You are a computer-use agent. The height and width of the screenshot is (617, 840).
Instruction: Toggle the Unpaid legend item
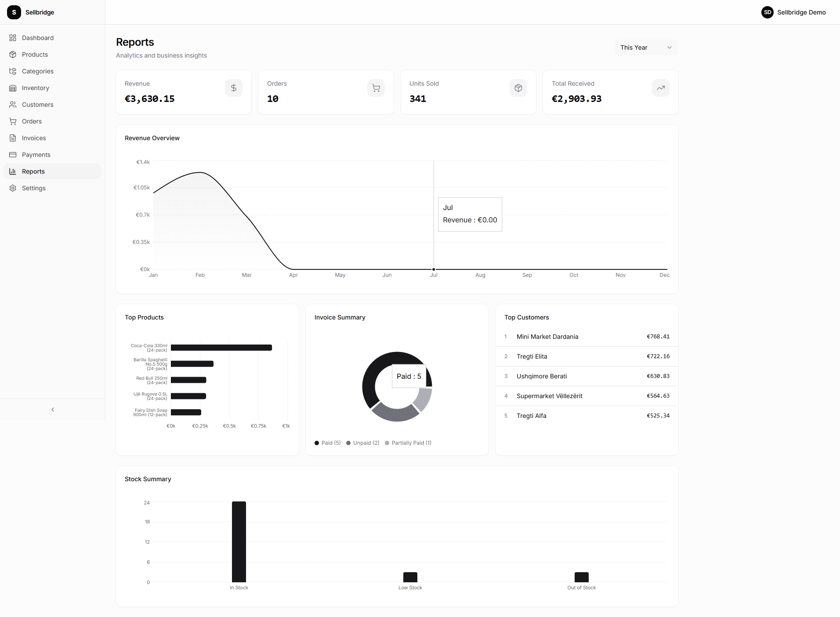pos(363,443)
